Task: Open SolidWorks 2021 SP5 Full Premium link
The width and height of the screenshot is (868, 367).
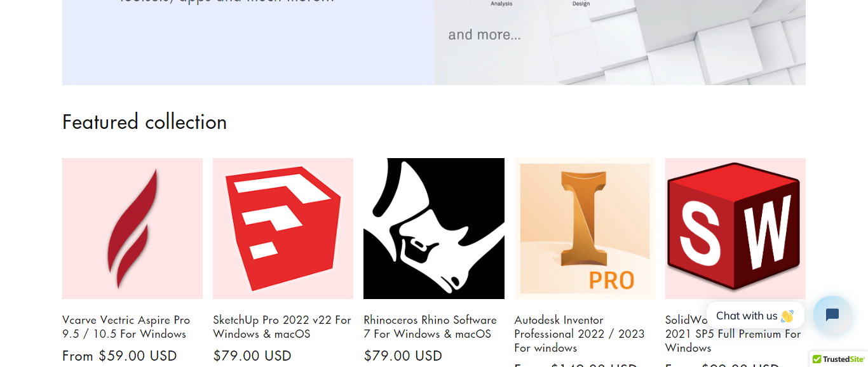Action: [733, 333]
